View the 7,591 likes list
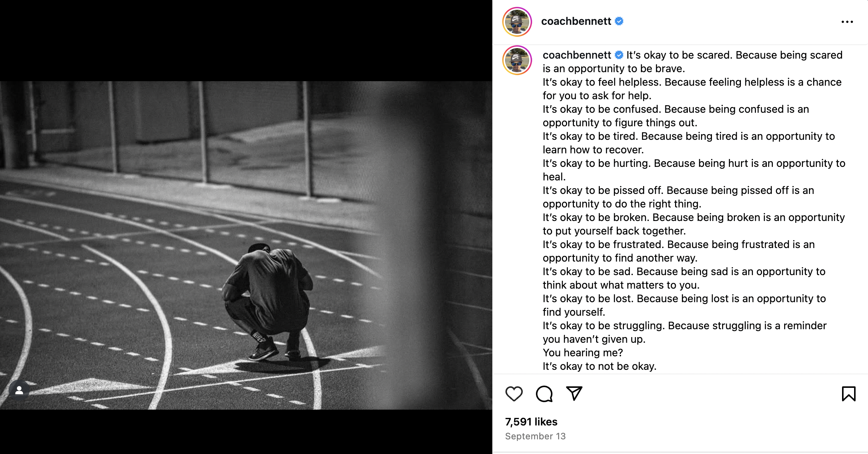The width and height of the screenshot is (868, 454). tap(531, 422)
